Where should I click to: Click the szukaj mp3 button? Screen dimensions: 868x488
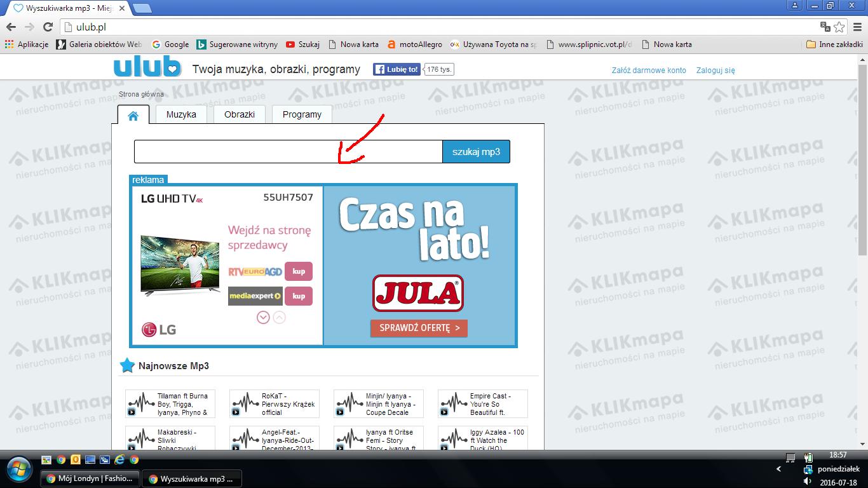pyautogui.click(x=476, y=152)
